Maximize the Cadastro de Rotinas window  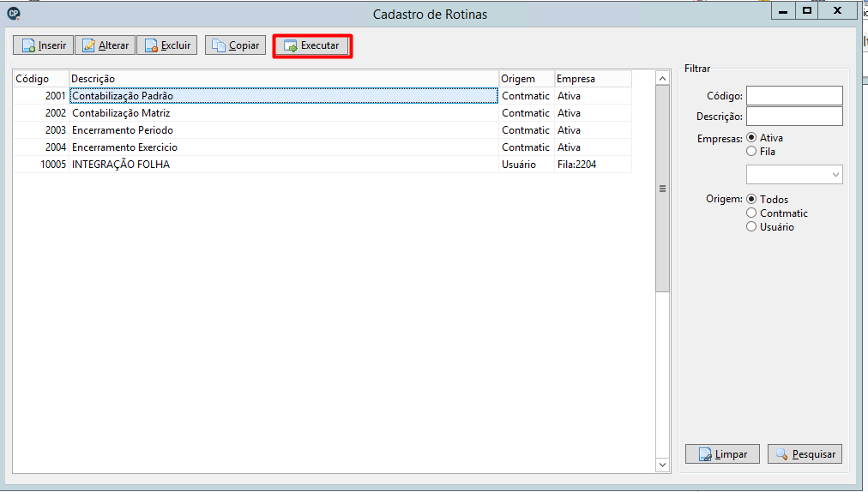click(807, 10)
